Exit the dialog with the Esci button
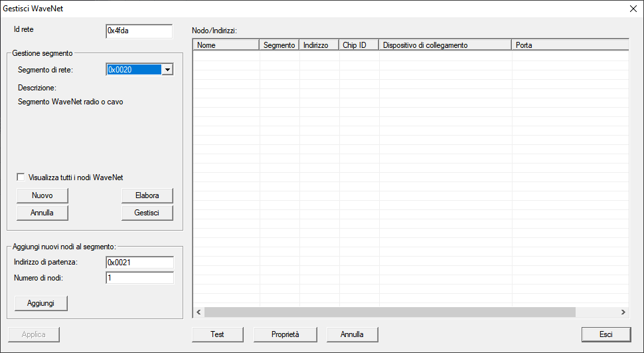 click(x=605, y=334)
